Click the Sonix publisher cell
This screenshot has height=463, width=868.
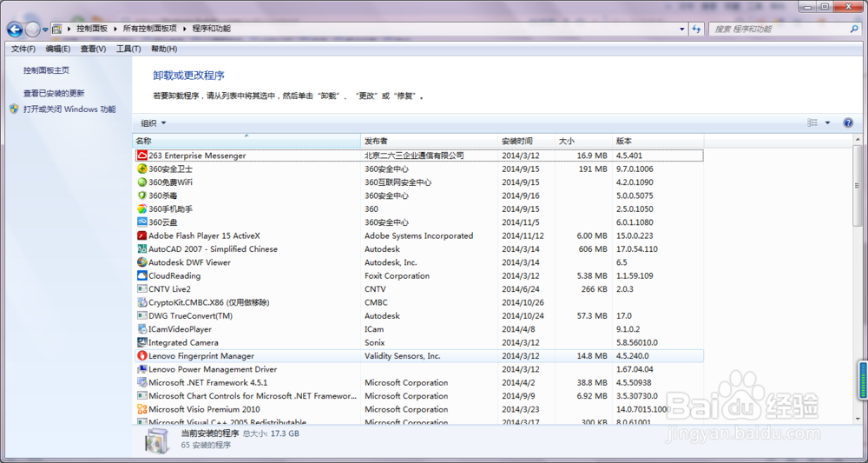click(375, 342)
